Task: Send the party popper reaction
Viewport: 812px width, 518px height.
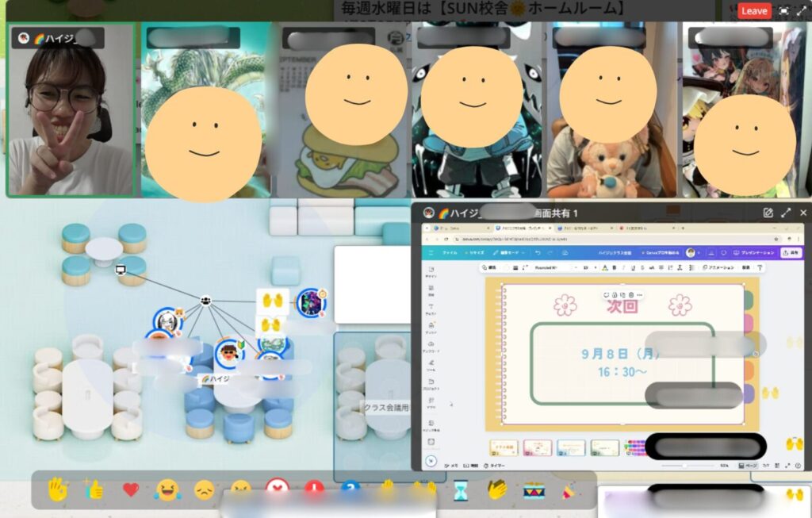Action: 569,491
